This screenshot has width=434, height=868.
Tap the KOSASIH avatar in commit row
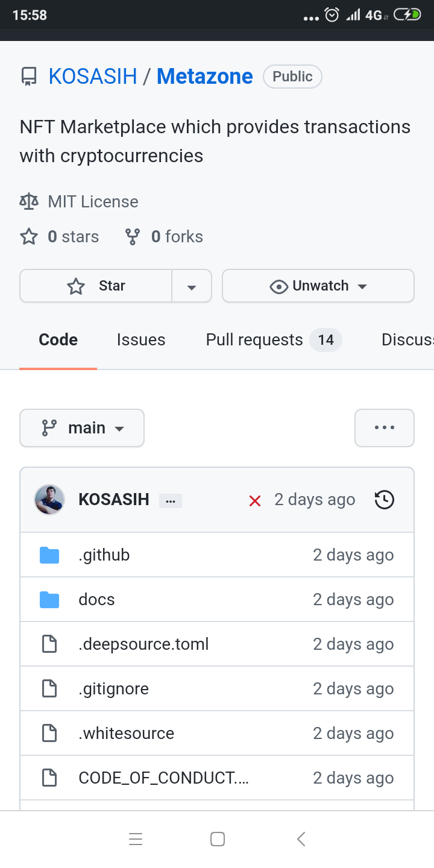coord(49,500)
